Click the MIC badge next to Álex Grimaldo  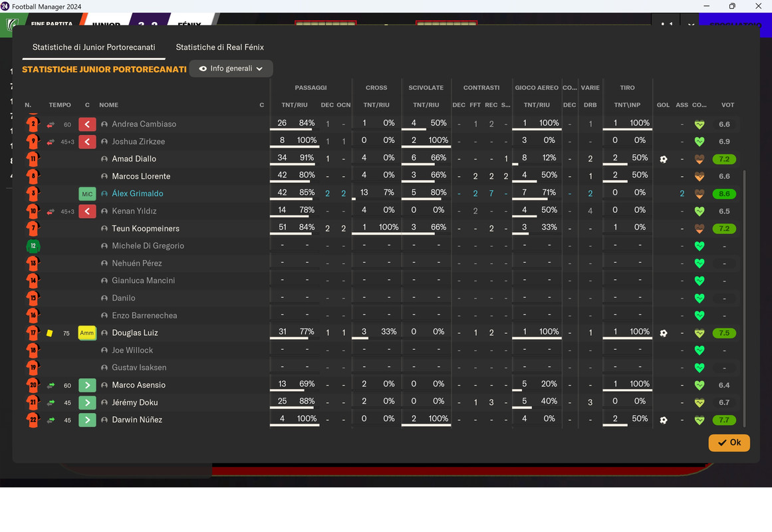pos(87,194)
